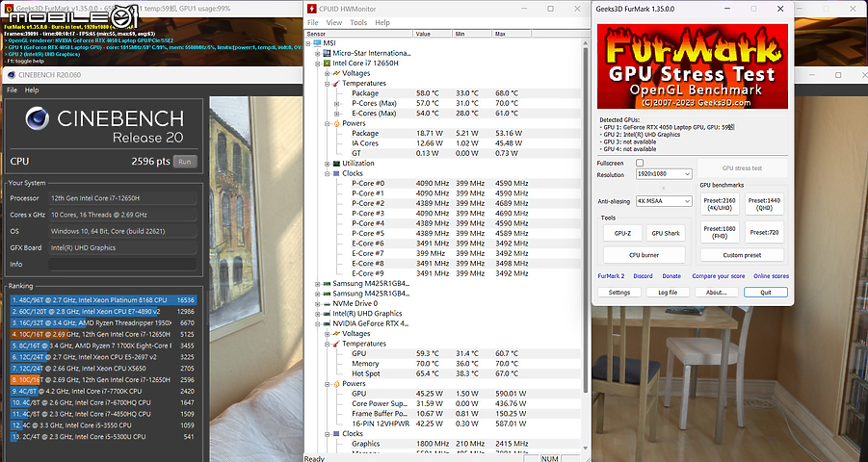This screenshot has width=868, height=462.
Task: Select the NVMe Drive 0 icon
Action: click(x=327, y=303)
